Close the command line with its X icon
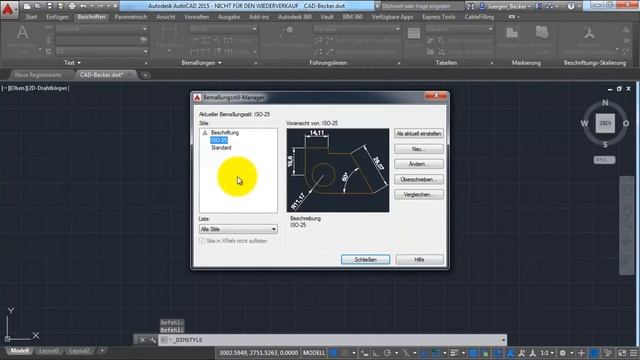The image size is (640, 360). click(x=142, y=340)
